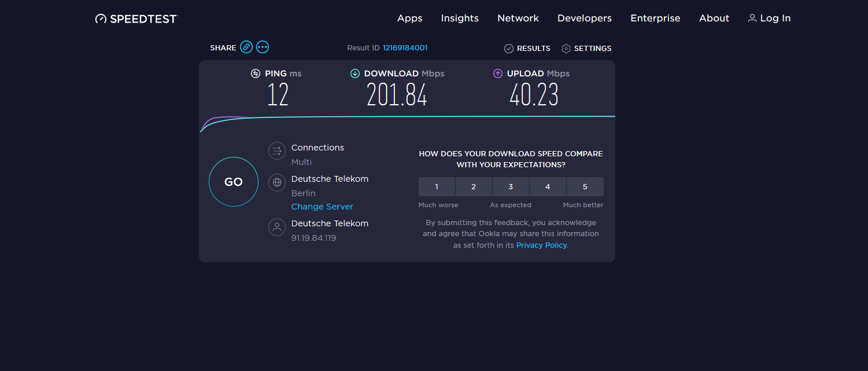Rate download speed 1 (much worse)

437,186
